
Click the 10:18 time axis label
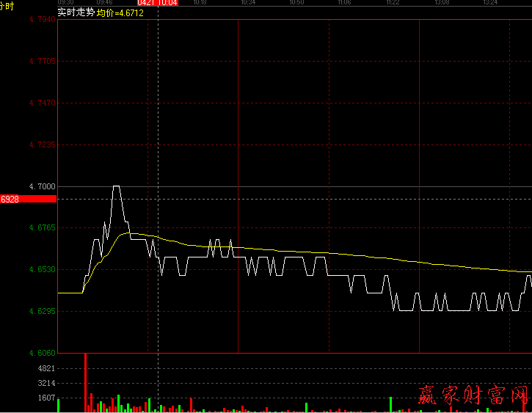click(x=200, y=2)
